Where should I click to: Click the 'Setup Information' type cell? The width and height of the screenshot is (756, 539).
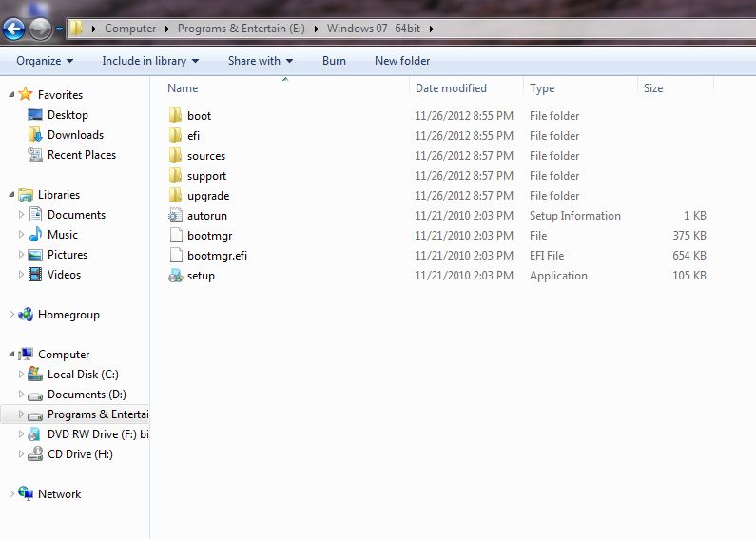574,216
